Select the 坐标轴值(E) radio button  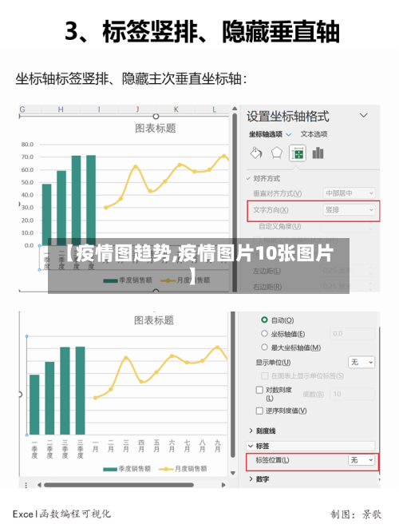[264, 334]
